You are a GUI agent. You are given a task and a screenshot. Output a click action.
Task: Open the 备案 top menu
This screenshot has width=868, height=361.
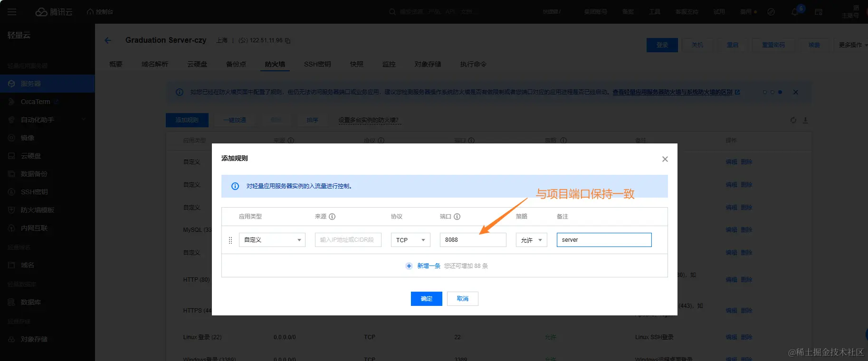pos(628,12)
